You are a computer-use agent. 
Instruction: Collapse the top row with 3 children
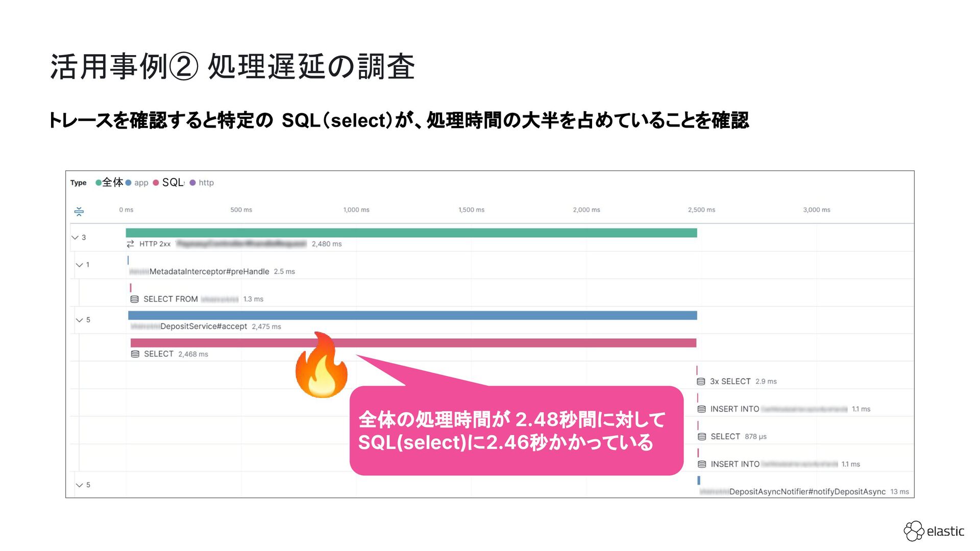pyautogui.click(x=75, y=237)
